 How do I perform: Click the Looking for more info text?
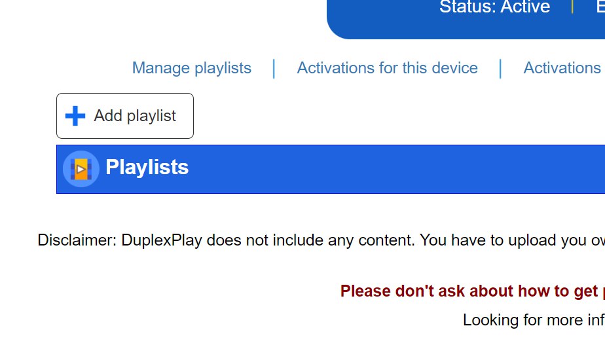pyautogui.click(x=534, y=320)
